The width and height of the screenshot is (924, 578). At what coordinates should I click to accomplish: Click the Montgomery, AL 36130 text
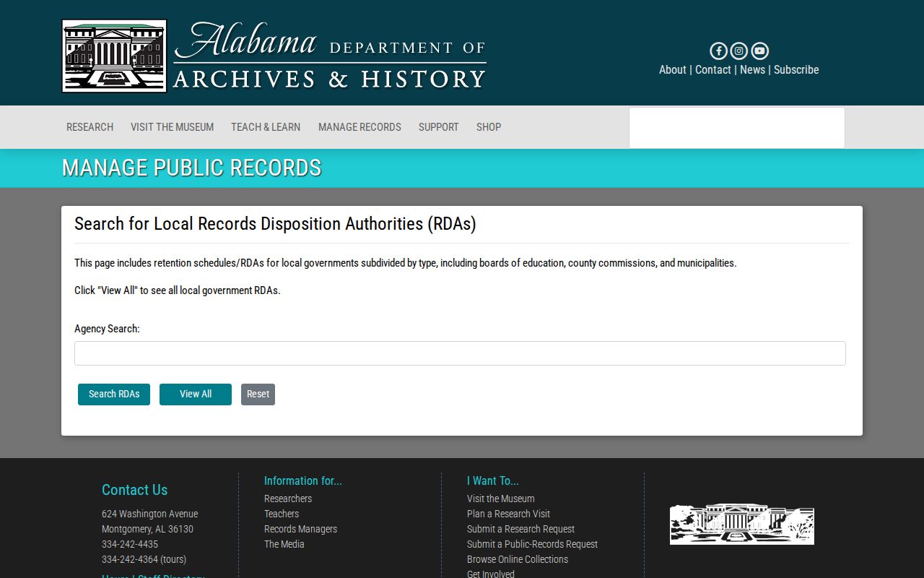(x=147, y=529)
